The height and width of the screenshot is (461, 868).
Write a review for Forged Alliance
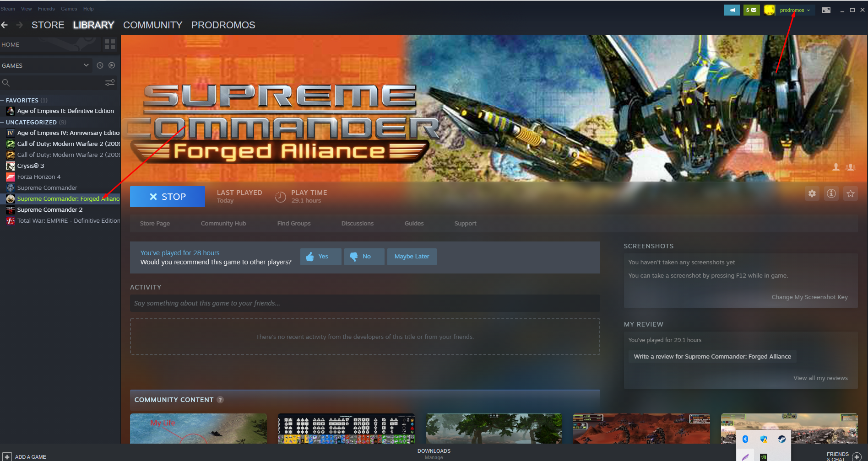pyautogui.click(x=712, y=356)
